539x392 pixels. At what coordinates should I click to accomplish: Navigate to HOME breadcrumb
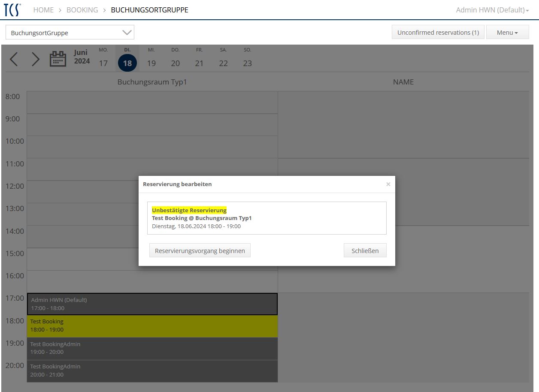point(43,10)
